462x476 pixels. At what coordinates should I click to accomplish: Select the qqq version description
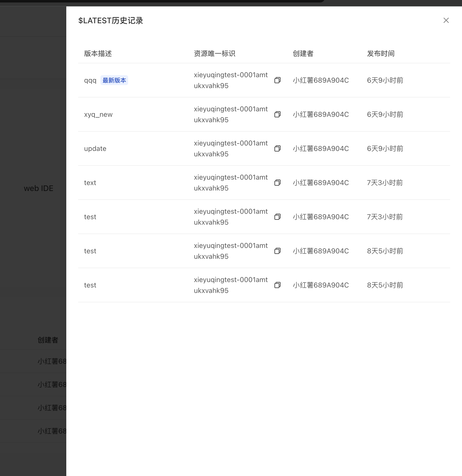click(90, 80)
